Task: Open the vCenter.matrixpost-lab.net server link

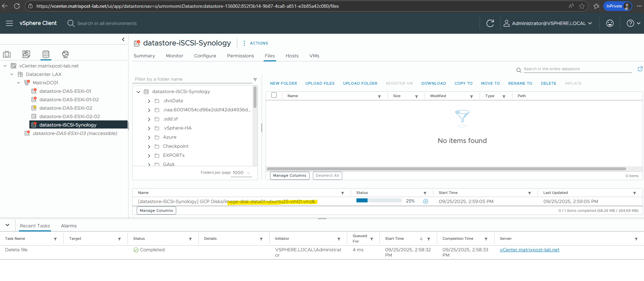Action: (530, 250)
